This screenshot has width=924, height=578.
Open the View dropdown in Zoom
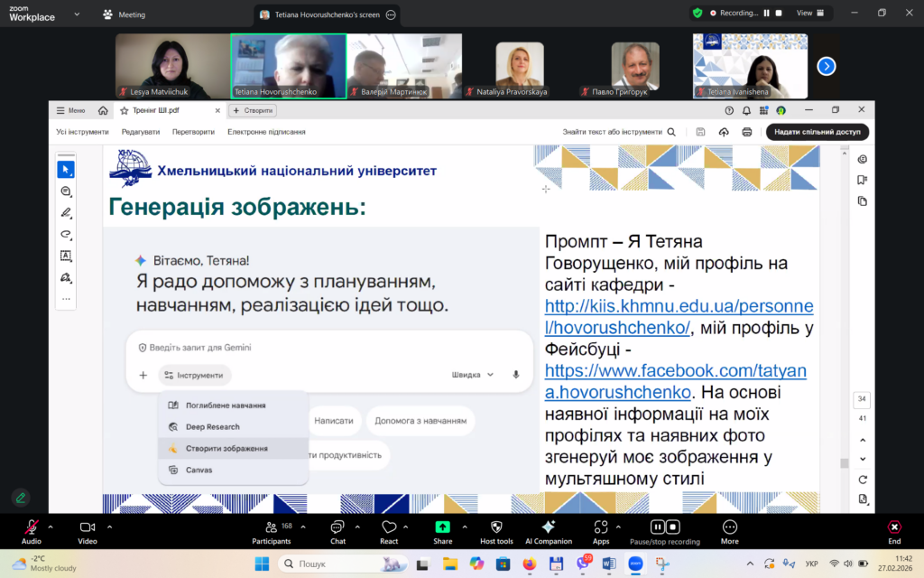point(808,14)
